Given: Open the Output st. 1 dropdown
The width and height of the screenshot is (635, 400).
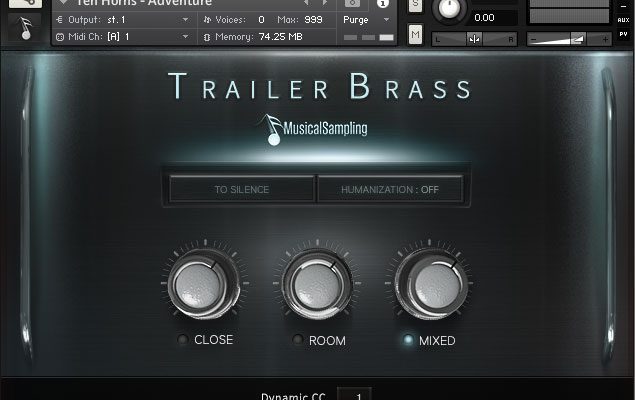Looking at the screenshot, I should coord(121,19).
